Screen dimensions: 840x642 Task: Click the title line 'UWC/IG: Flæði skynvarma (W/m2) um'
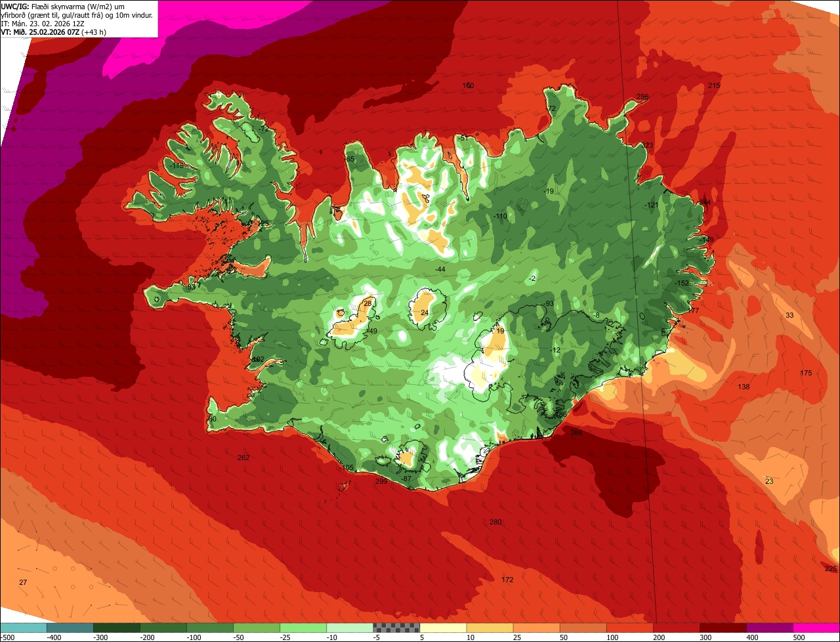[x=62, y=6]
